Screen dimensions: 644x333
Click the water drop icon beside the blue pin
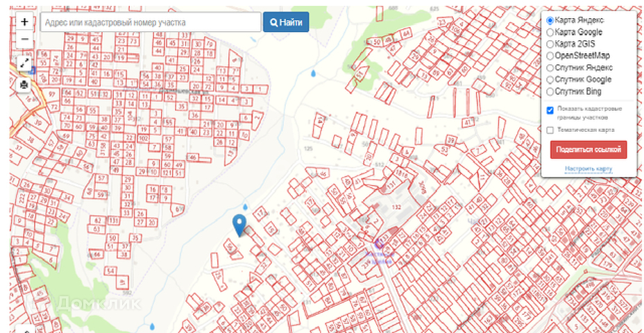245,207
